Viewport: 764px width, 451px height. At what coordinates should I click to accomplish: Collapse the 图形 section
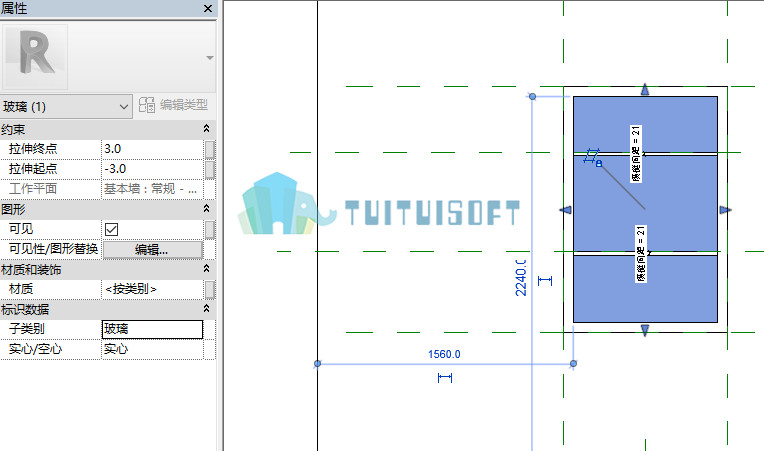[x=206, y=209]
